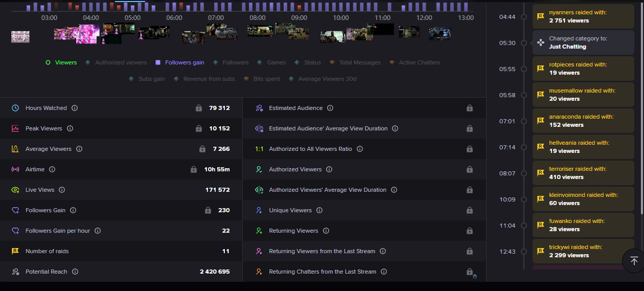Click the info icon beside Estimated Audience
Viewport: 644px width, 291px height.
point(330,108)
